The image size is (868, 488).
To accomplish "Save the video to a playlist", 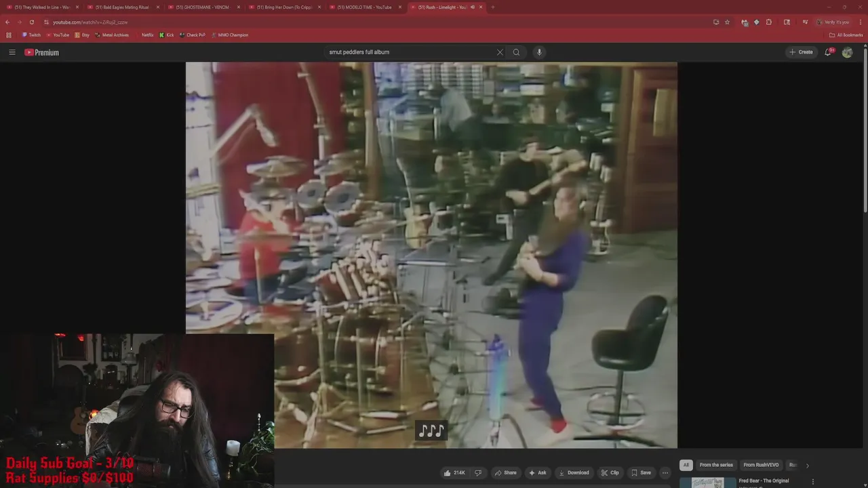I will click(641, 472).
